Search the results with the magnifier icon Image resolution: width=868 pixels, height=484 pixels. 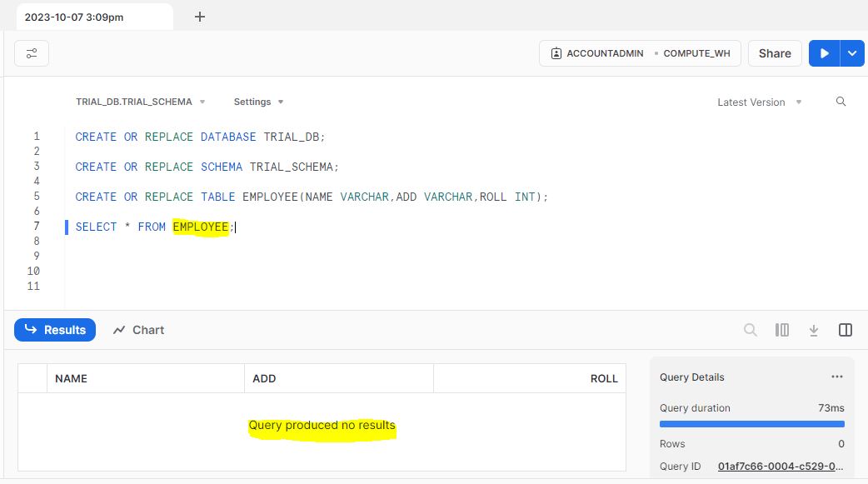[750, 330]
